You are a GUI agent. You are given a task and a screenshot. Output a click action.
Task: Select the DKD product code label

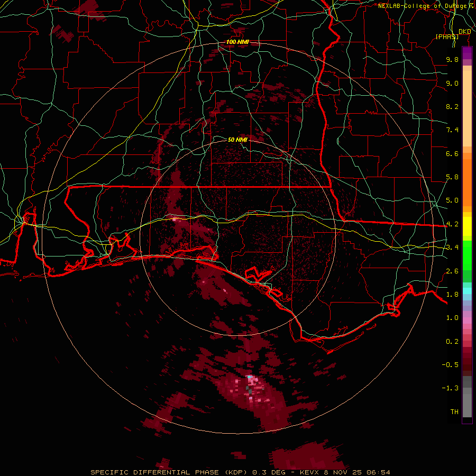point(465,32)
